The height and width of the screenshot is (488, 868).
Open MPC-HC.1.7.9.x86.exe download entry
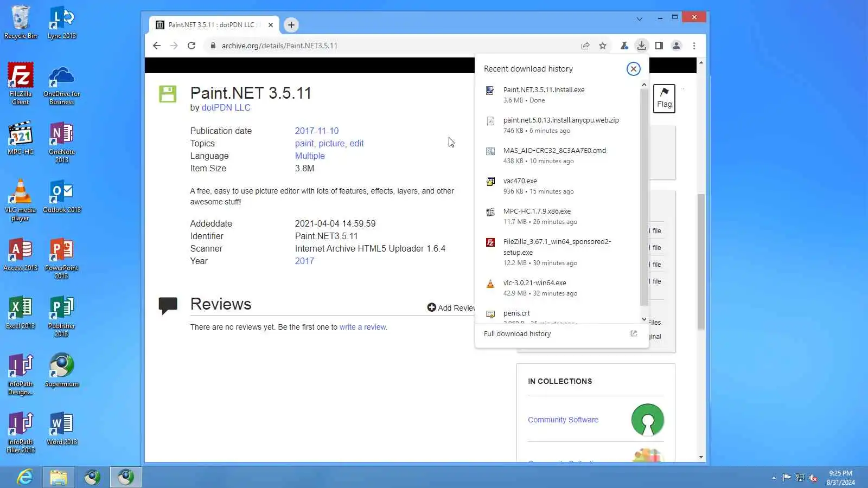(559, 216)
